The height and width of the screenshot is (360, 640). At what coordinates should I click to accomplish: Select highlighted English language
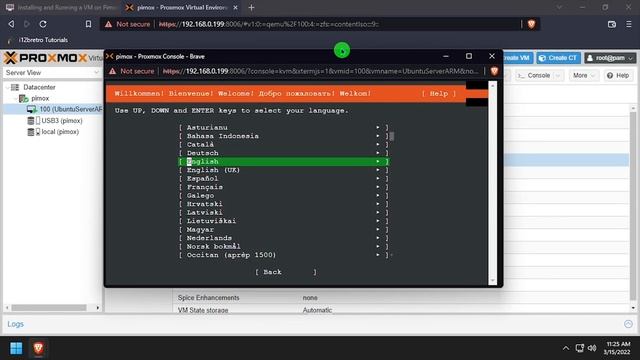[x=284, y=162]
